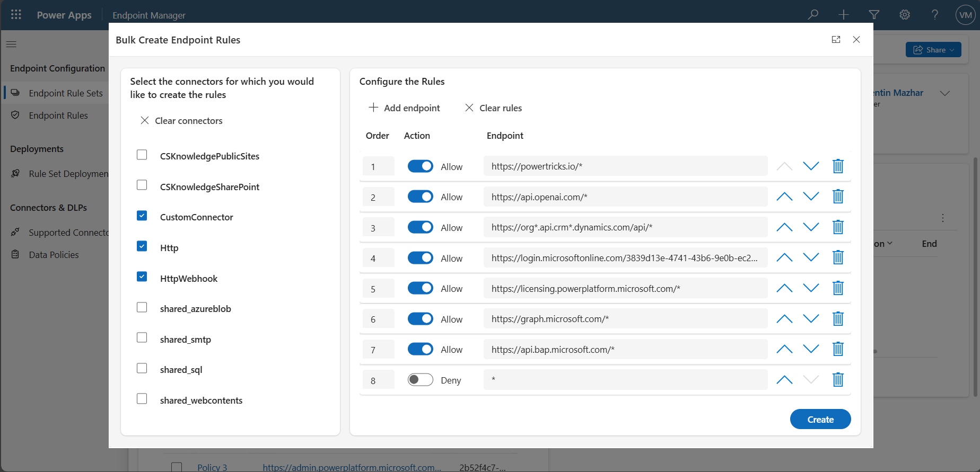Open the Power Apps app launcher
This screenshot has width=980, height=472.
[16, 15]
